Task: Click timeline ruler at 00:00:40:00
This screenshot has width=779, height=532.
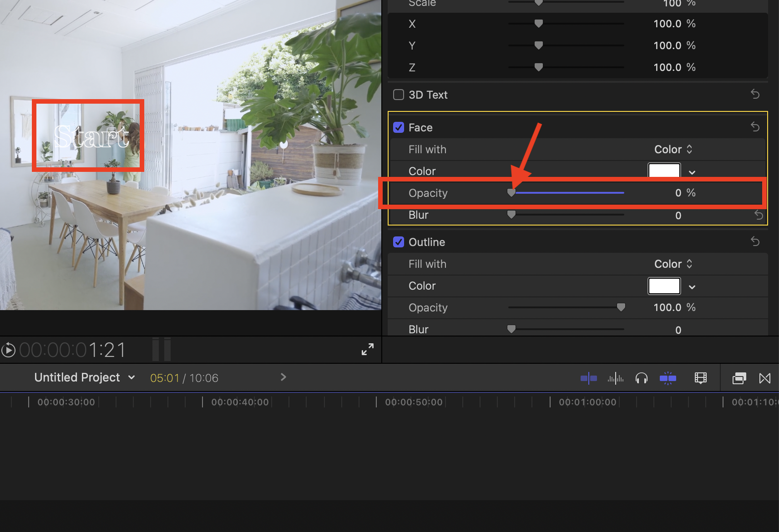Action: click(240, 402)
